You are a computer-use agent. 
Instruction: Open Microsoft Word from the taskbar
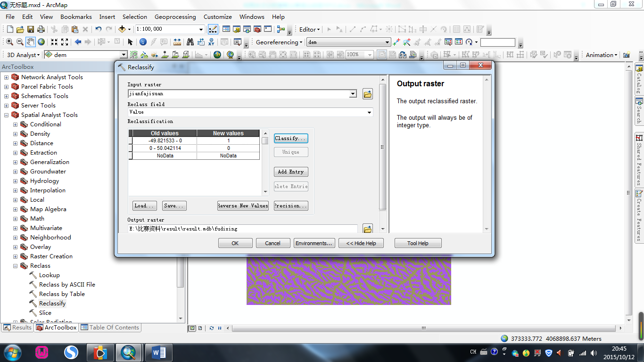click(158, 353)
